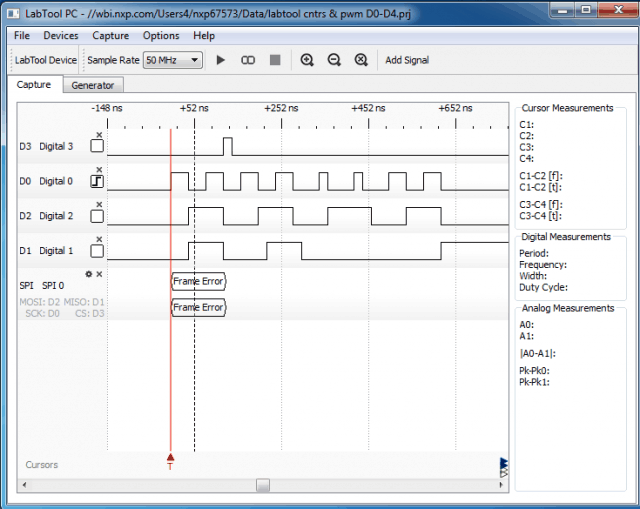Toggle the D3 Digital 3 trigger box
This screenshot has height=509, width=640.
click(97, 146)
